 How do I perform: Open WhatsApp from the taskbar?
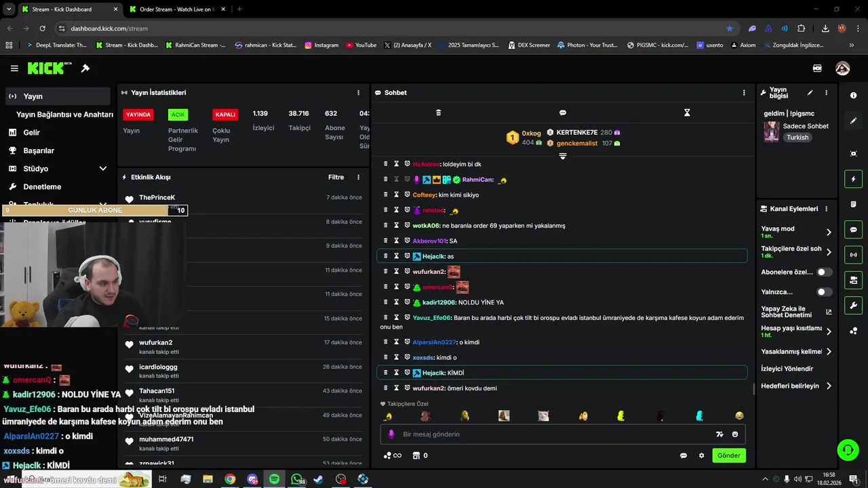coord(297,479)
